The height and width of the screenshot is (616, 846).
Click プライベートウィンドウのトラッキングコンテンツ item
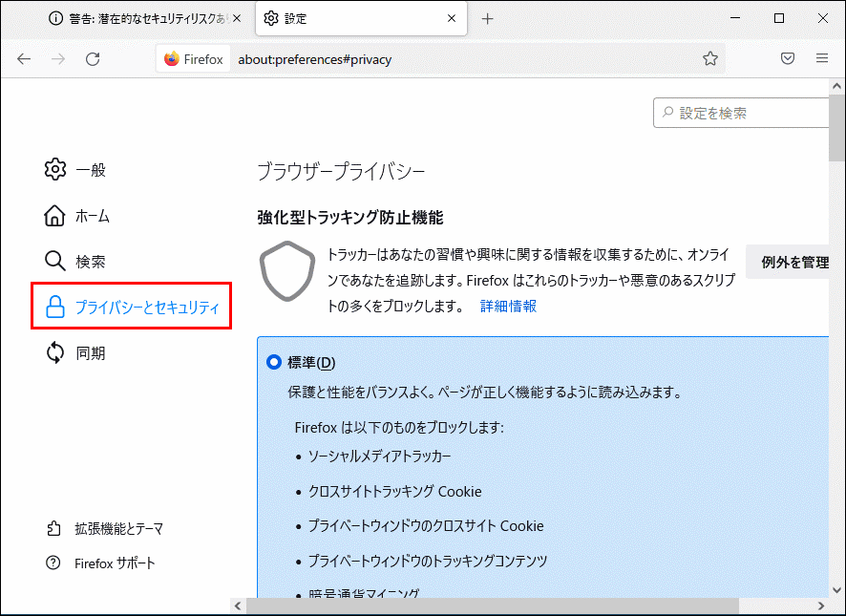click(428, 561)
